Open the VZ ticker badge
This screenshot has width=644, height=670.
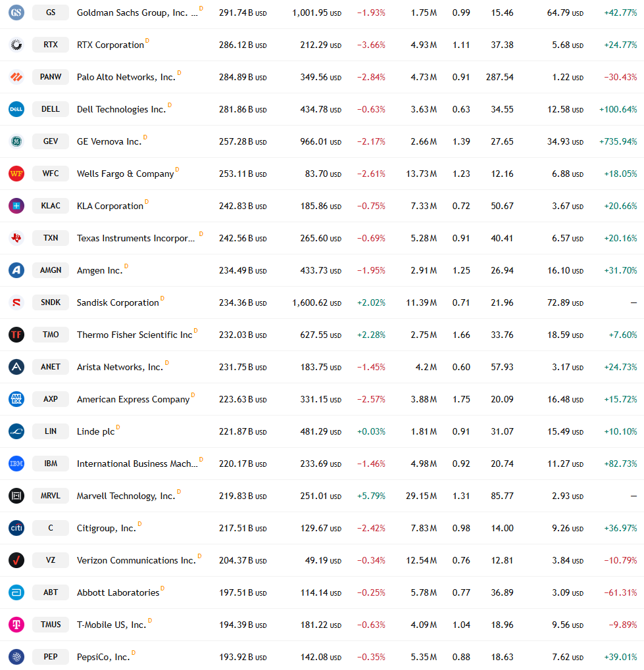point(51,560)
